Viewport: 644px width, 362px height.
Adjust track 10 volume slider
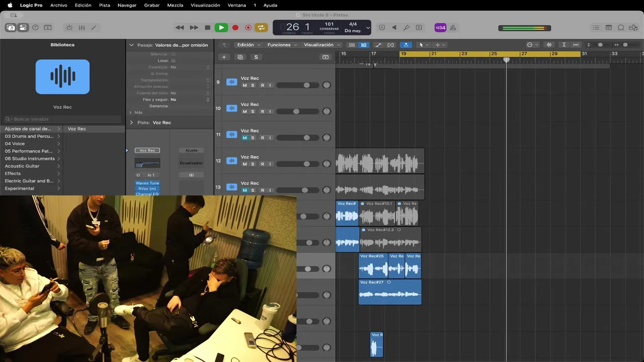[297, 112]
